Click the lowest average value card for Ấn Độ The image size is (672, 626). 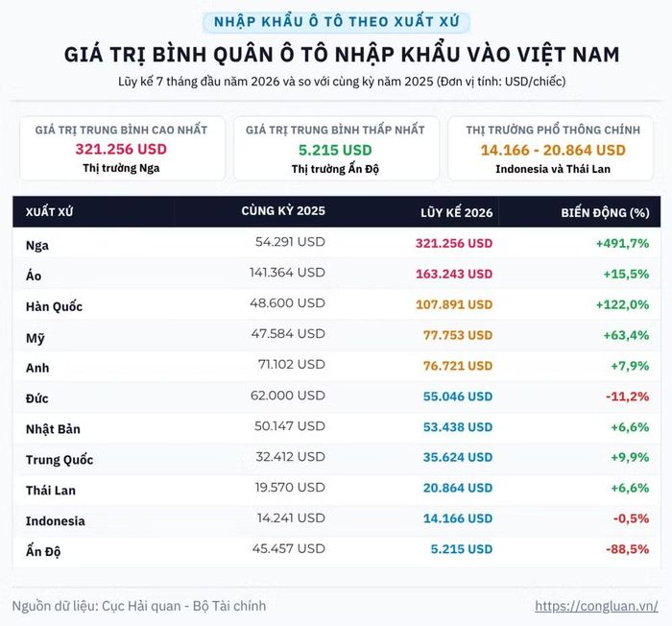[x=336, y=149]
